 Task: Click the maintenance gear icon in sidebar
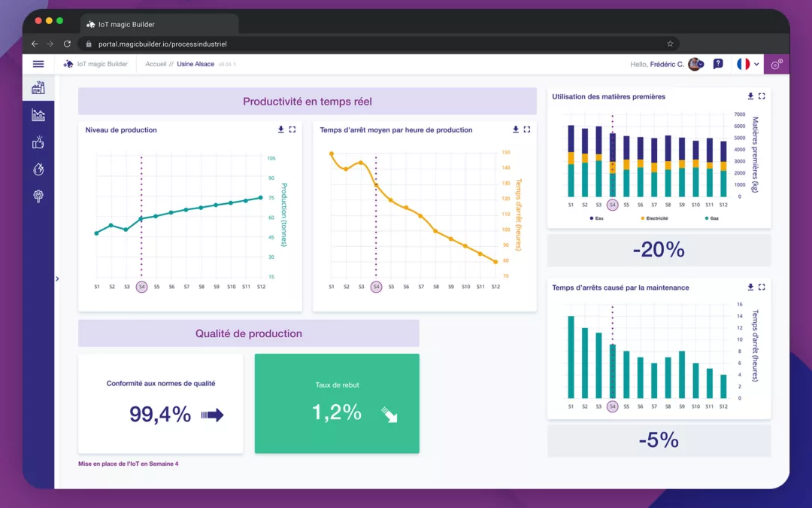[38, 196]
